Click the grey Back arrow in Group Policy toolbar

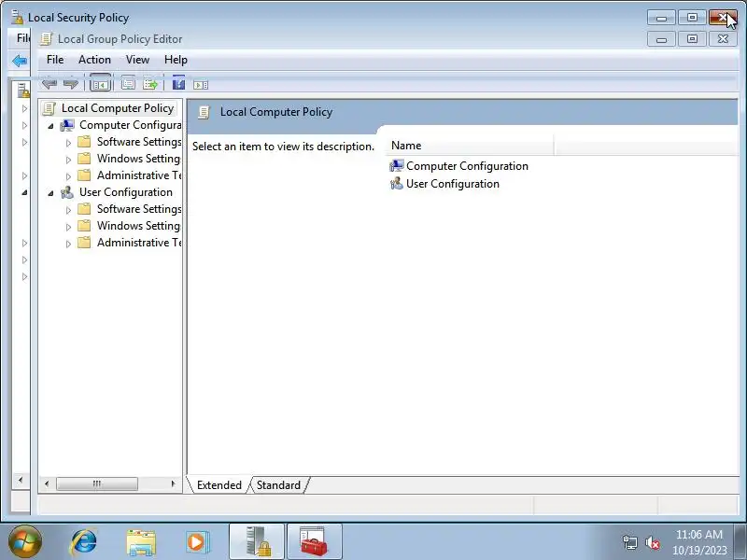49,84
